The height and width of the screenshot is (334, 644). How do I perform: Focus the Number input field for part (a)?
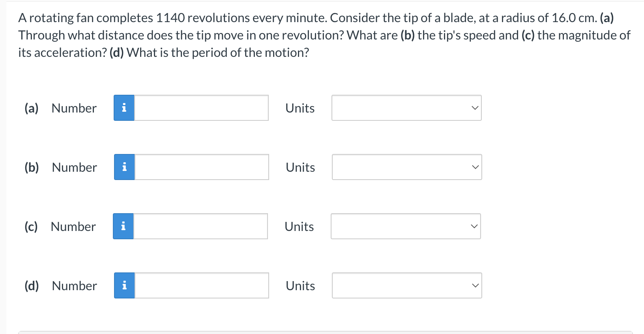pyautogui.click(x=201, y=108)
